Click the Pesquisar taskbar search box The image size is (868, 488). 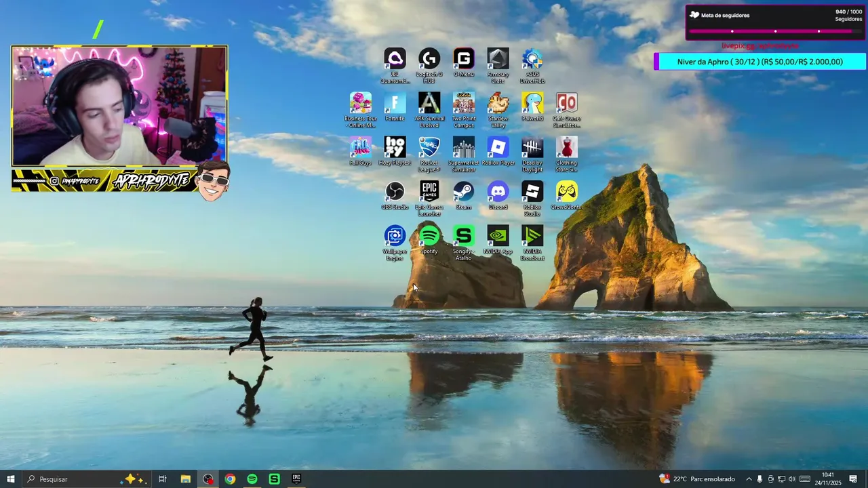86,479
